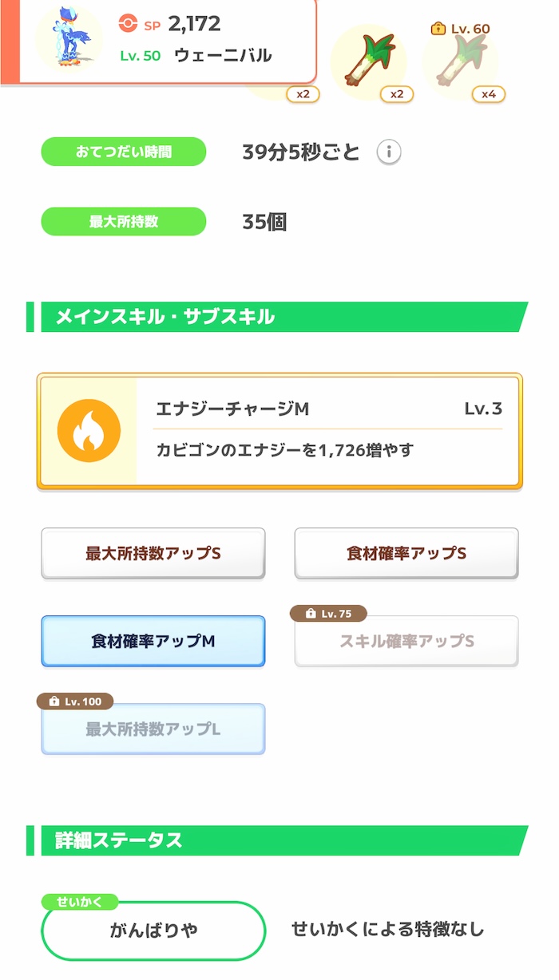Click the highlighted 食材確率アップM subskill

153,641
